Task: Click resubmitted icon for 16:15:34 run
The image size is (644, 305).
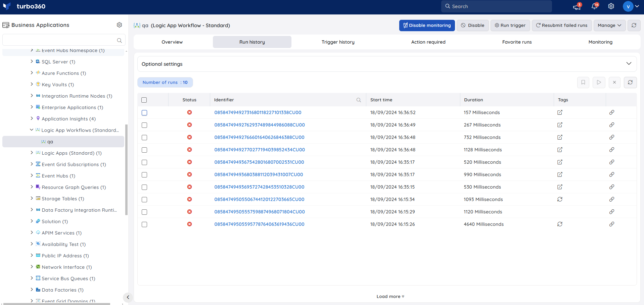Action: [x=560, y=199]
